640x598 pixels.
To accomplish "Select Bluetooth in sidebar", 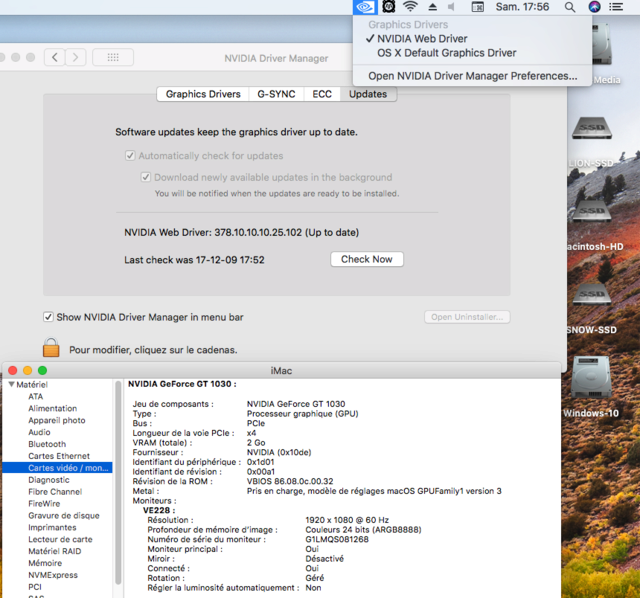I will coord(47,444).
